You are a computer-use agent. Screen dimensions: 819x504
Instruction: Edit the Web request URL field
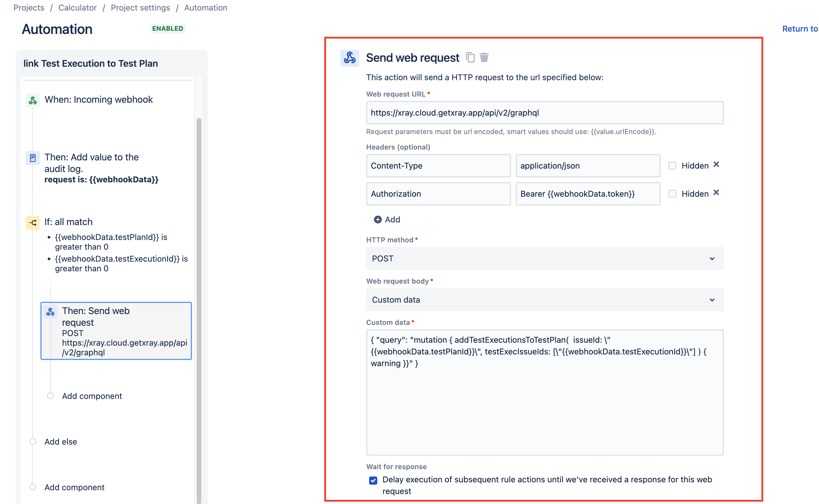[544, 113]
